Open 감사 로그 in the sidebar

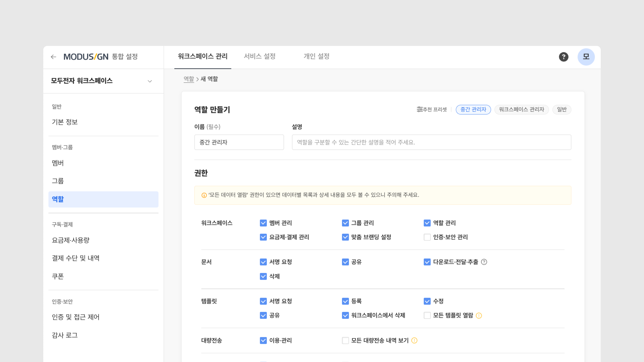65,335
